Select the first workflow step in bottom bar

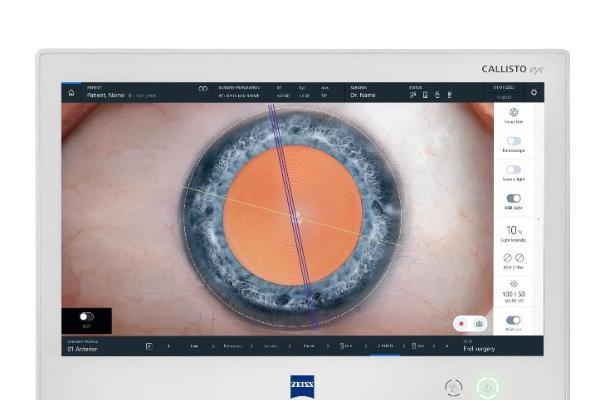point(194,346)
